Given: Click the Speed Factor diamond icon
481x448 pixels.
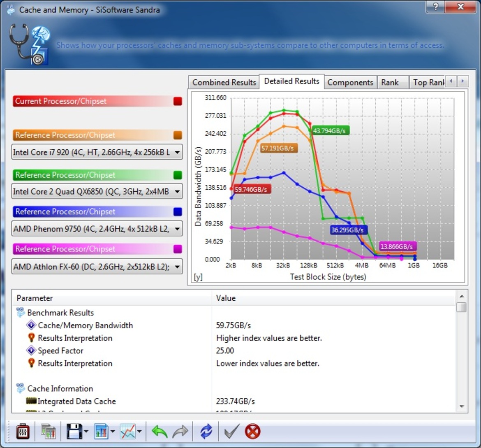Looking at the screenshot, I should [x=31, y=351].
